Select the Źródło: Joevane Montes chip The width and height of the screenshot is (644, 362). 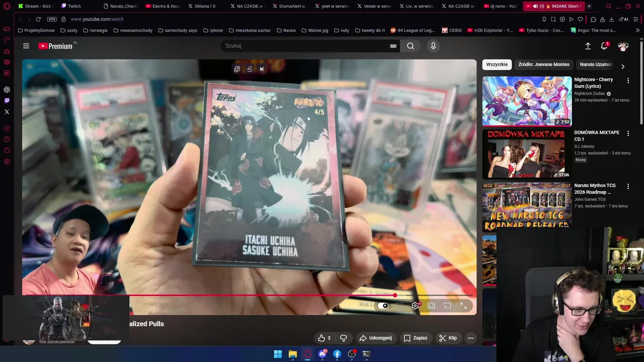(544, 64)
